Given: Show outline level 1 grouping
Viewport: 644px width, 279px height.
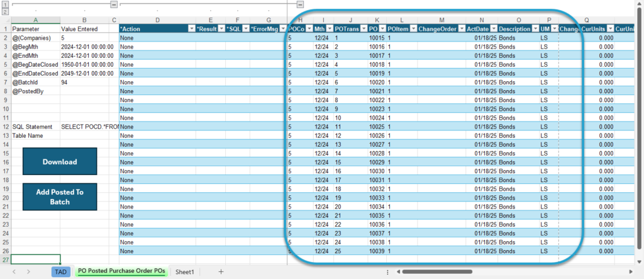Looking at the screenshot, I should (x=5, y=4).
